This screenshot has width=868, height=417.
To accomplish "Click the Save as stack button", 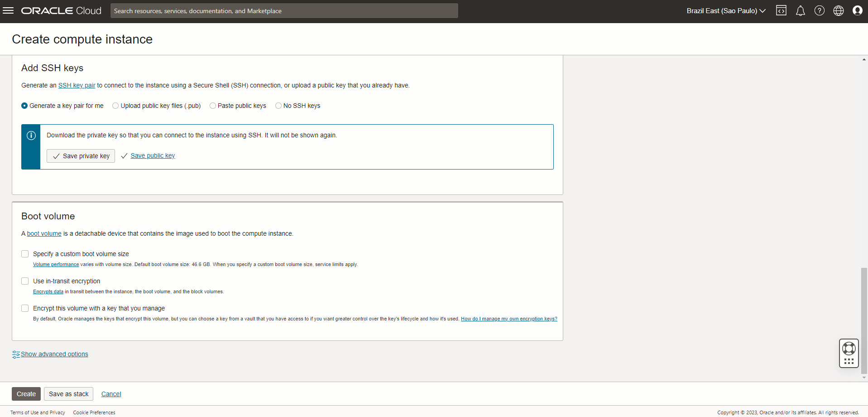I will click(x=68, y=394).
